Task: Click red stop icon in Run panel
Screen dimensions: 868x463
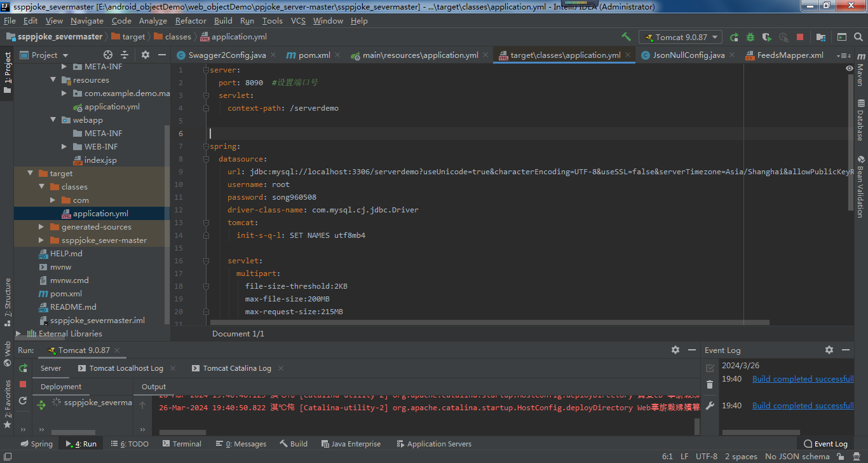Action: [23, 384]
